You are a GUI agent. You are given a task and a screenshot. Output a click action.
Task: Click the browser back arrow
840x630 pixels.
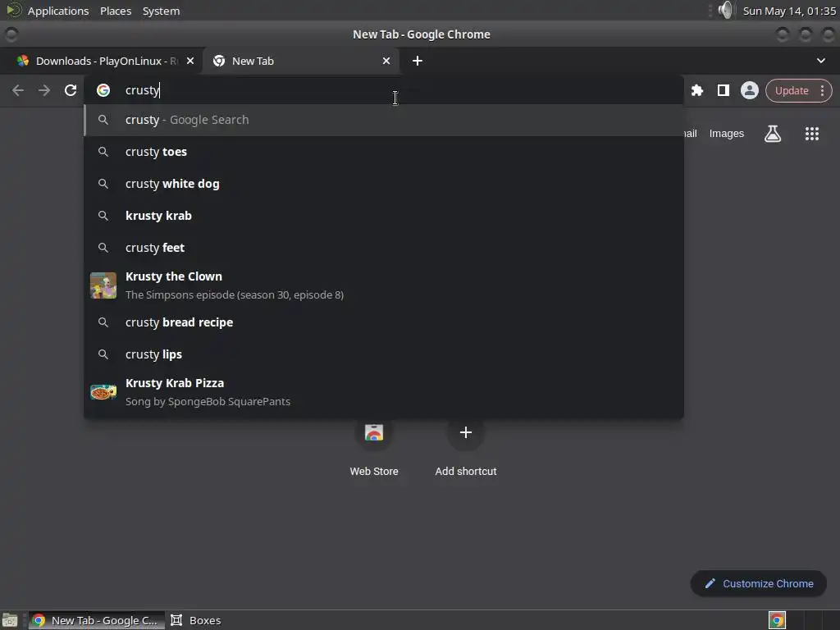click(x=18, y=90)
